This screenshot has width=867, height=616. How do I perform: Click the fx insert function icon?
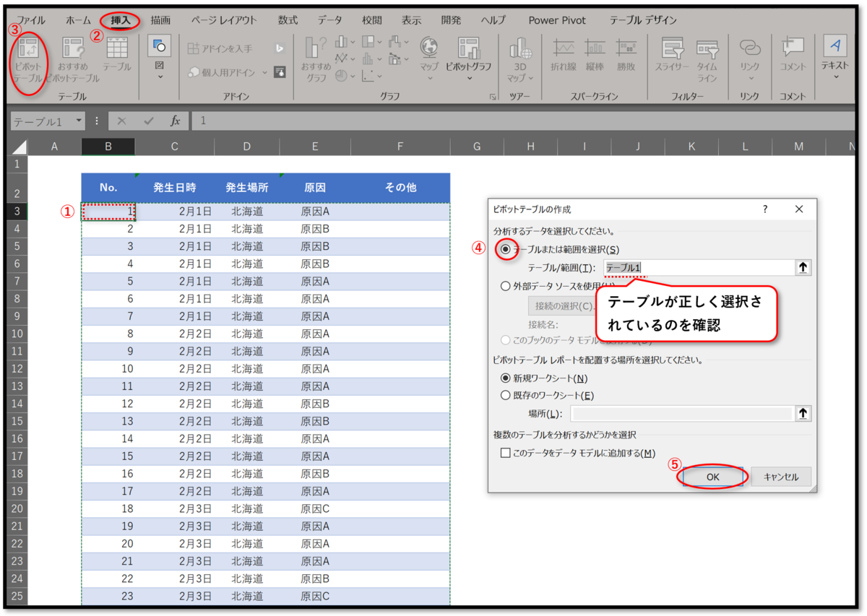pyautogui.click(x=176, y=121)
